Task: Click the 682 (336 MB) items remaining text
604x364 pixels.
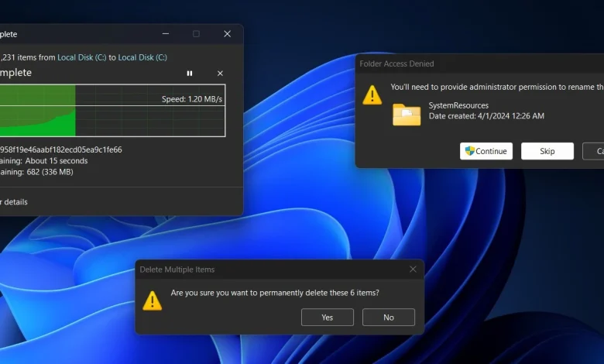Action: point(50,172)
